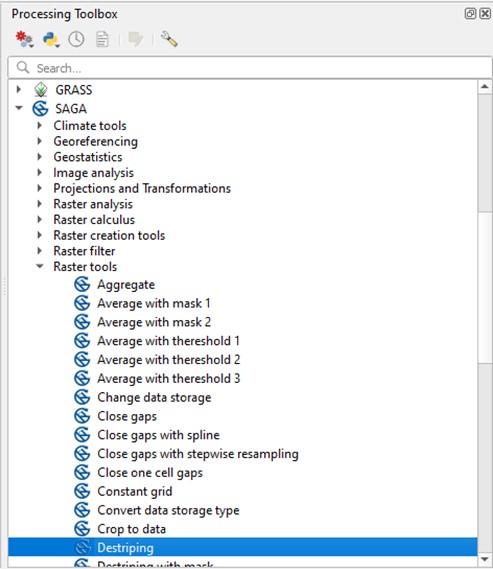Expand the Raster creation tools group
Viewport: 493px width, 569px height.
click(x=40, y=235)
